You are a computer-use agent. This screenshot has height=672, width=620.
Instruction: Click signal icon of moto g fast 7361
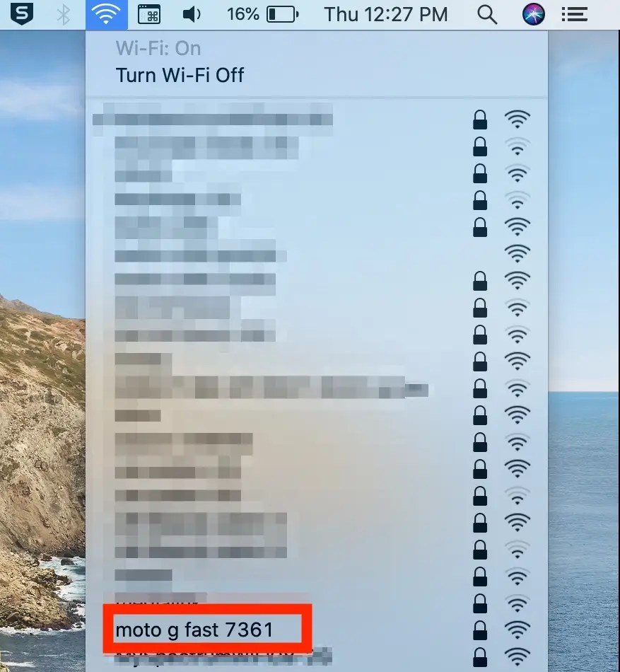pos(517,630)
